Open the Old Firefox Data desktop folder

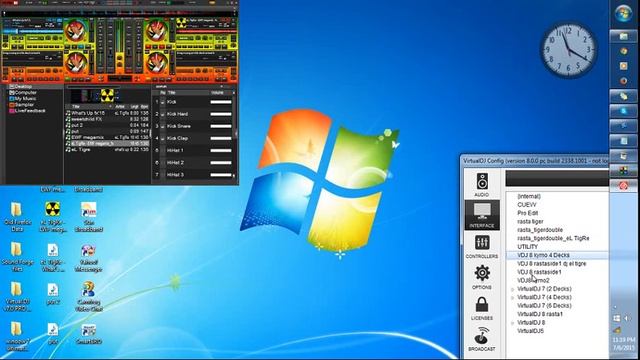click(x=17, y=216)
